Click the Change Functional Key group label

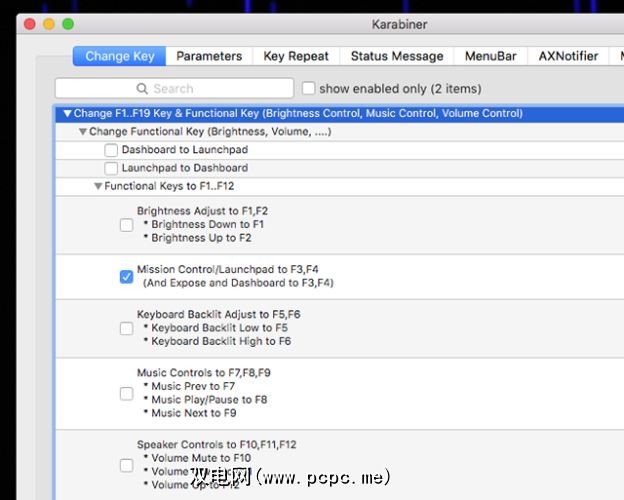[210, 132]
